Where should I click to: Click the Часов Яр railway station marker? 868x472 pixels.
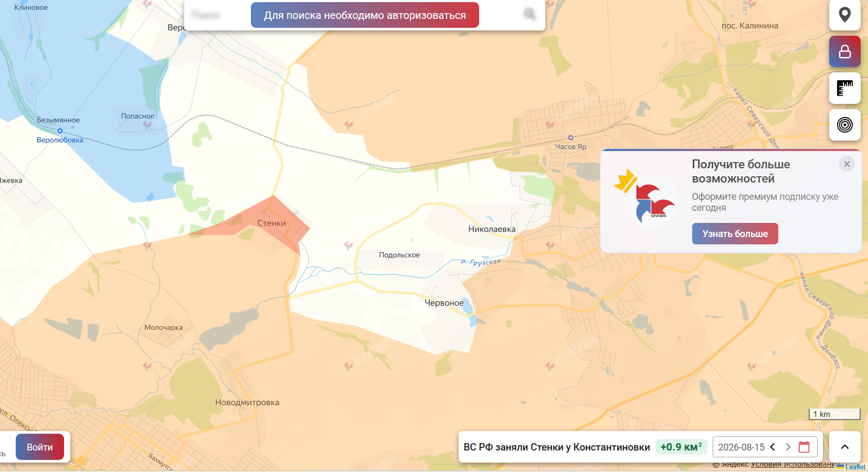[x=570, y=138]
